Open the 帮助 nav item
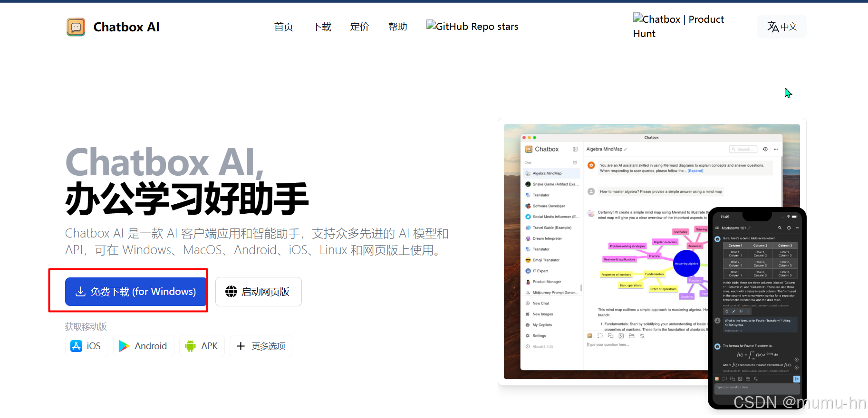Image resolution: width=868 pixels, height=418 pixels. coord(398,27)
